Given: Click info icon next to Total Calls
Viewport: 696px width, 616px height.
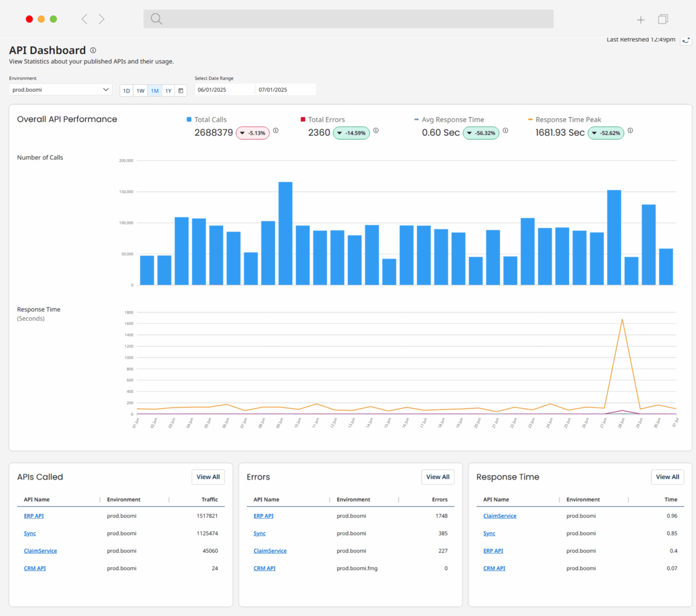Looking at the screenshot, I should pos(275,131).
